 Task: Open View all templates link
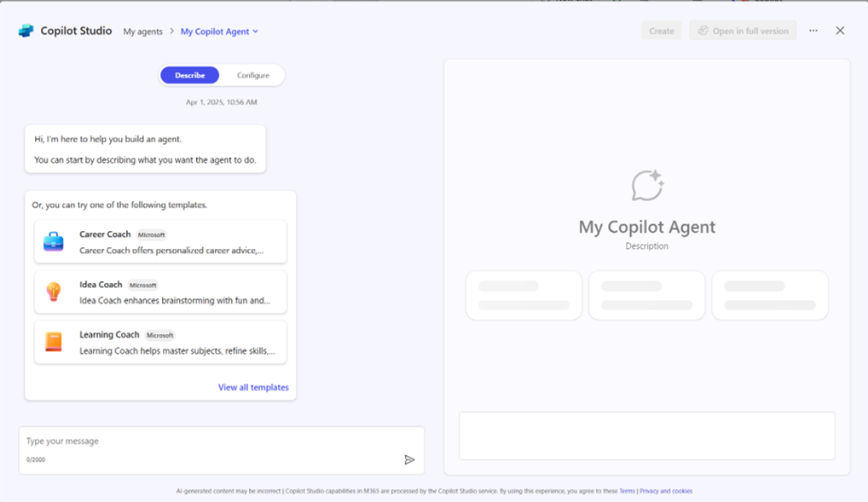point(253,388)
